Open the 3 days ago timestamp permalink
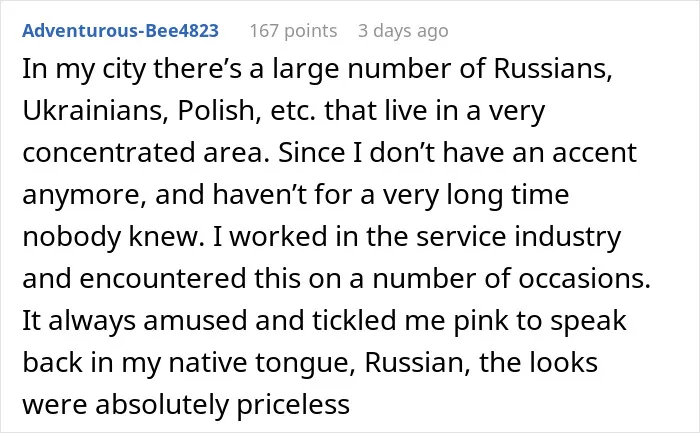This screenshot has height=433, width=700. click(403, 31)
